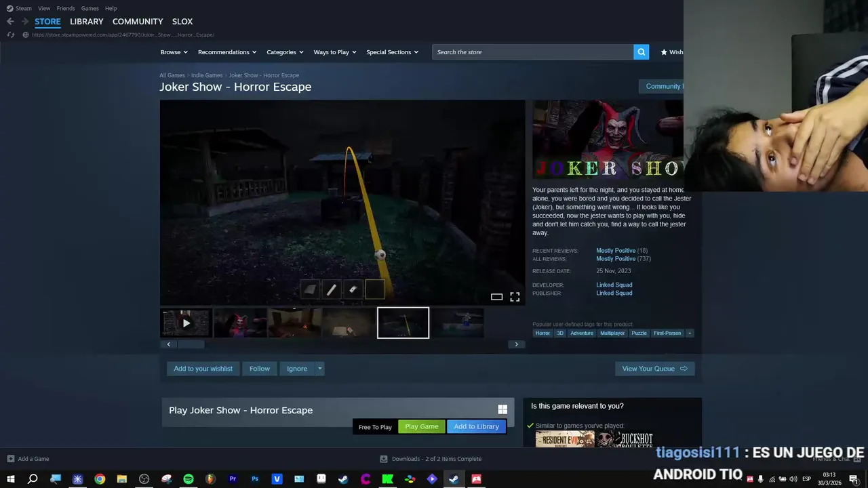This screenshot has height=488, width=868.
Task: Click the Add to Library button
Action: (x=476, y=426)
